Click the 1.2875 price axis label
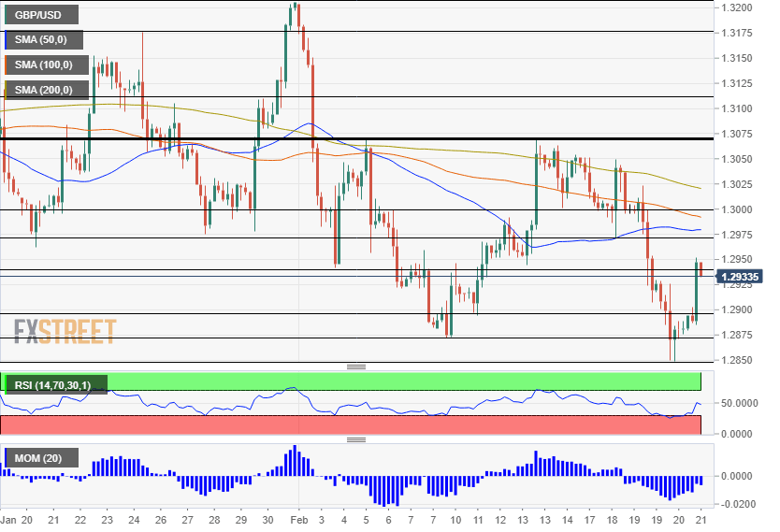The width and height of the screenshot is (780, 532). pyautogui.click(x=737, y=335)
